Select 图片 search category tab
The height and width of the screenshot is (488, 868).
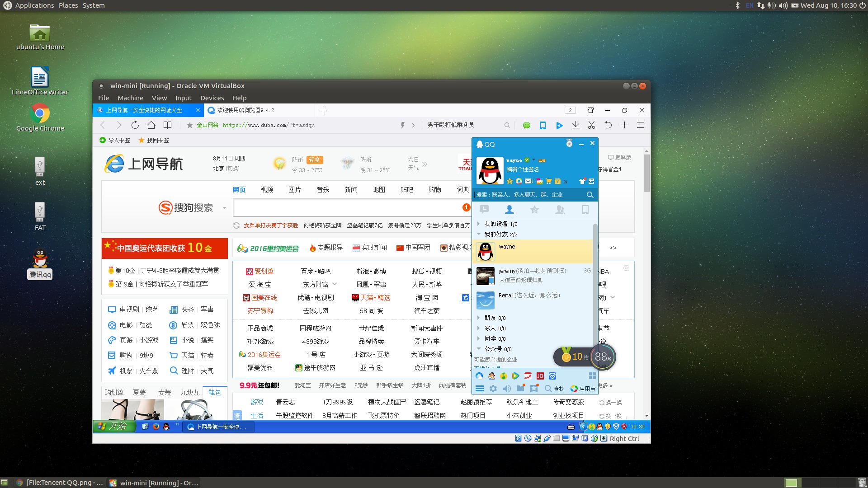tap(295, 190)
